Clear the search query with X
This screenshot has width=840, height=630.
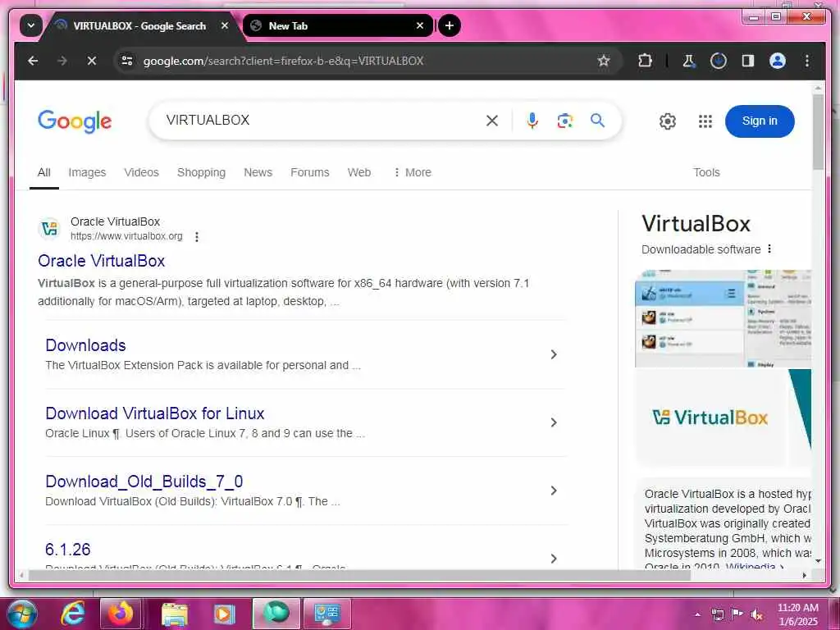click(x=492, y=121)
